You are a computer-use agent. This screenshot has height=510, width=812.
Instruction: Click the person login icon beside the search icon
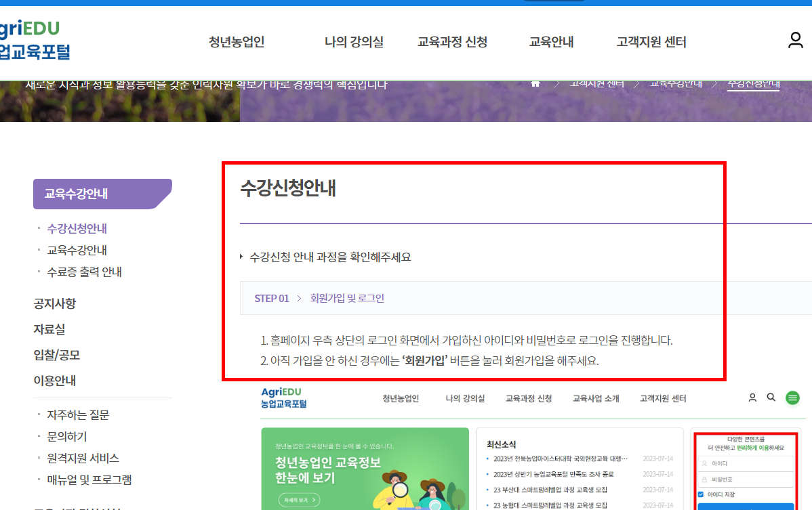click(x=752, y=398)
